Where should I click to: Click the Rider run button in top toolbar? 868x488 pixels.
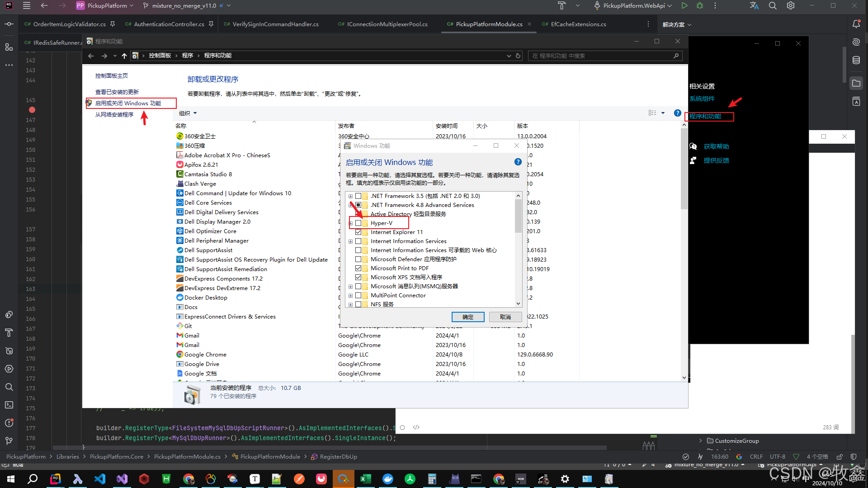684,6
